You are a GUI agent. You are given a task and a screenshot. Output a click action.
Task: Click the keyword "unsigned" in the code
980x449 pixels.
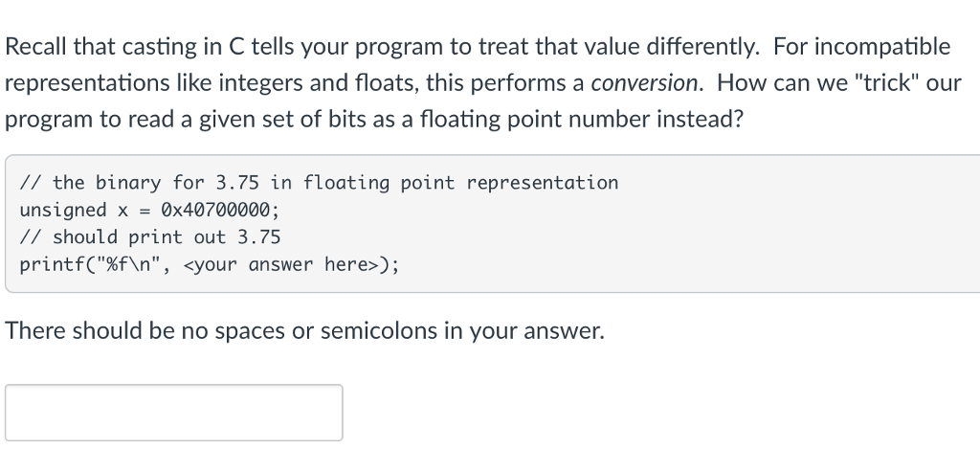click(x=63, y=210)
